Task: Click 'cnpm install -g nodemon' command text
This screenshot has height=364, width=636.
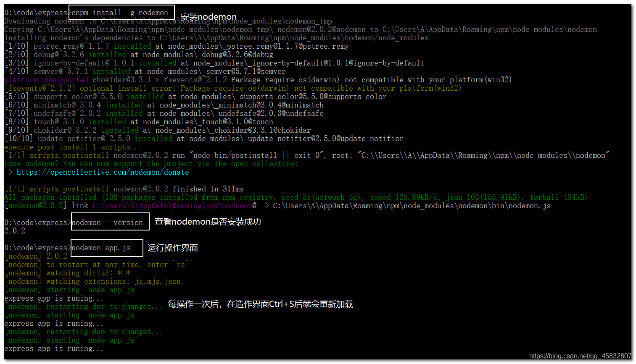Action: coord(120,13)
